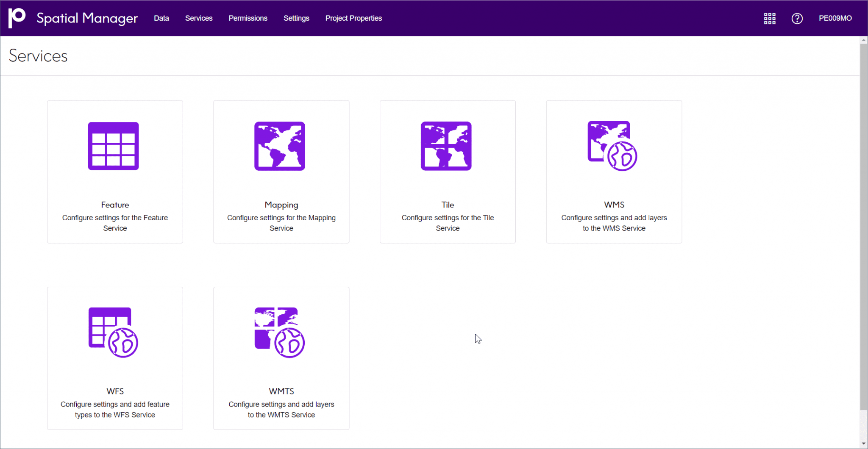
Task: Open the Services menu in navbar
Action: (x=199, y=18)
